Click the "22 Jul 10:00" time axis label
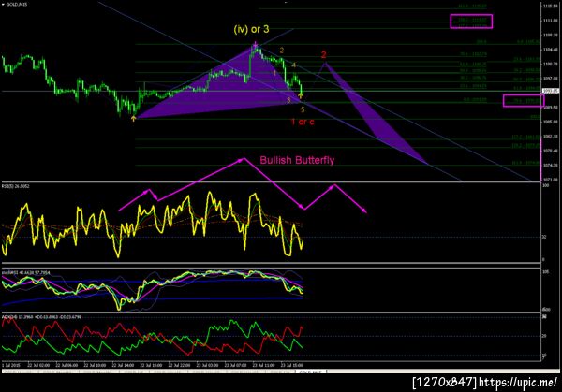Screen dimensions: 562x392 [x=95, y=365]
